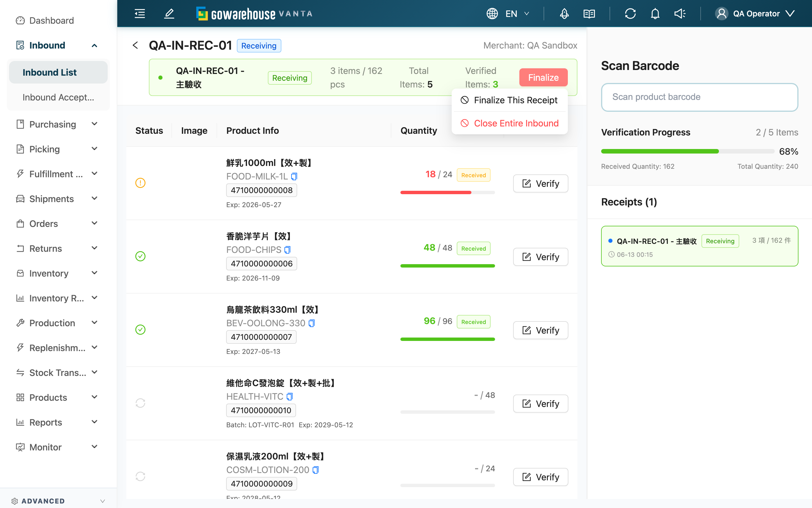Open the QA Operator user menu arrow

coord(790,14)
